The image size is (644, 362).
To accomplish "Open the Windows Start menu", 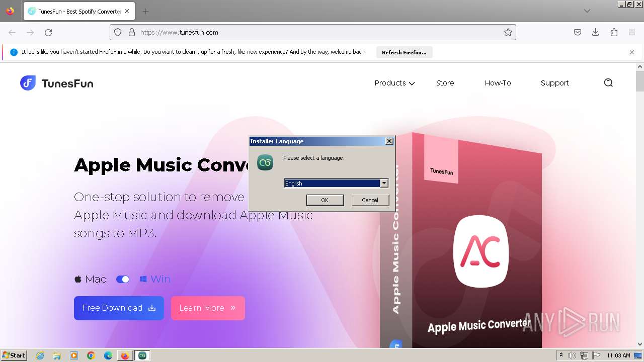I will 14,355.
